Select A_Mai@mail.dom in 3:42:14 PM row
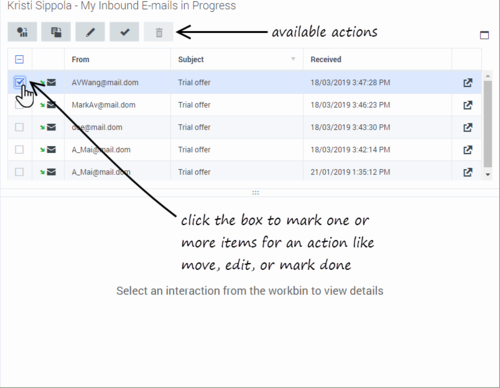The width and height of the screenshot is (500, 388). point(101,150)
